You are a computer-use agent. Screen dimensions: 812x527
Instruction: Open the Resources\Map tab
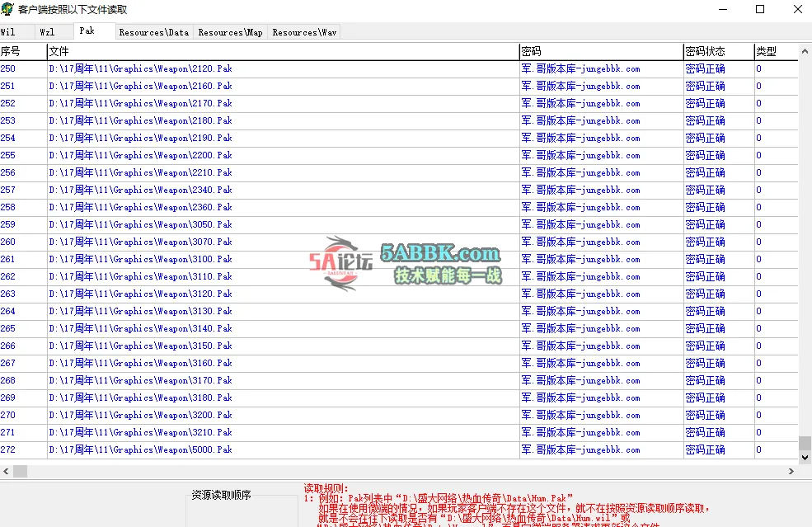pyautogui.click(x=231, y=32)
